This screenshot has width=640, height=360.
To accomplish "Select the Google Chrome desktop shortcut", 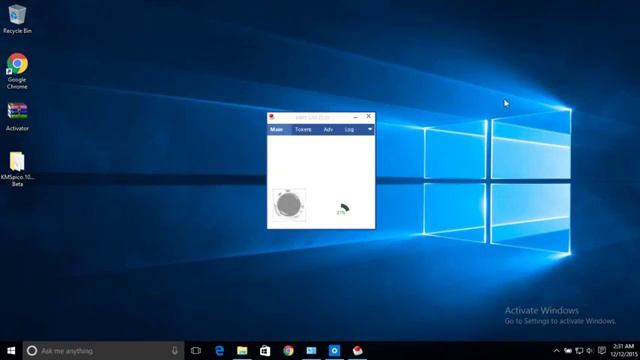I will (17, 71).
